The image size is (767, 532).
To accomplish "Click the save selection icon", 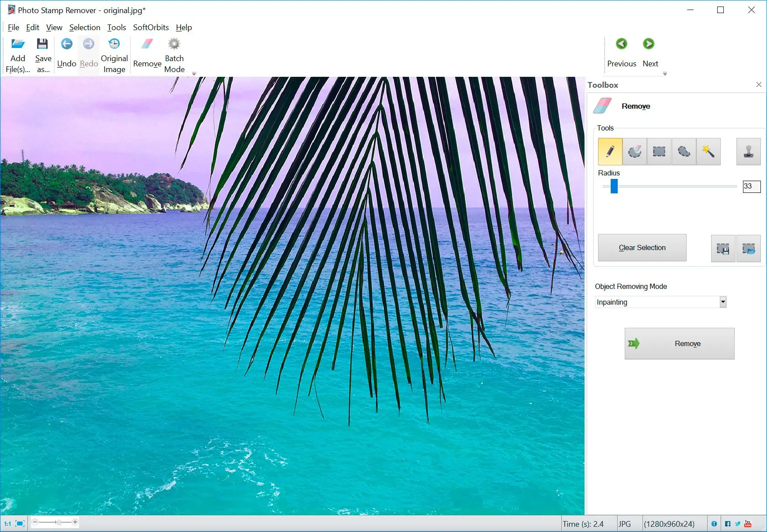I will click(x=723, y=248).
